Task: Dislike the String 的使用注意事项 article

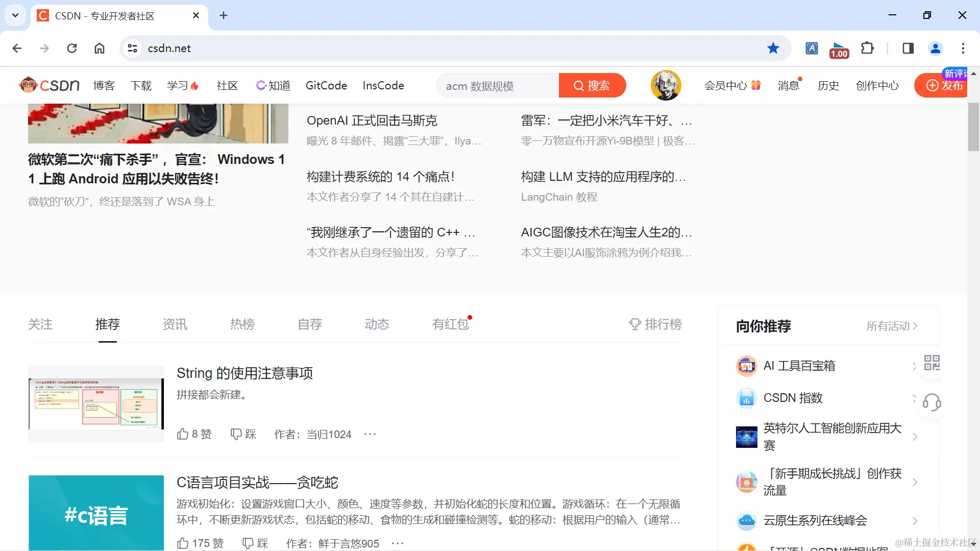Action: coord(243,434)
